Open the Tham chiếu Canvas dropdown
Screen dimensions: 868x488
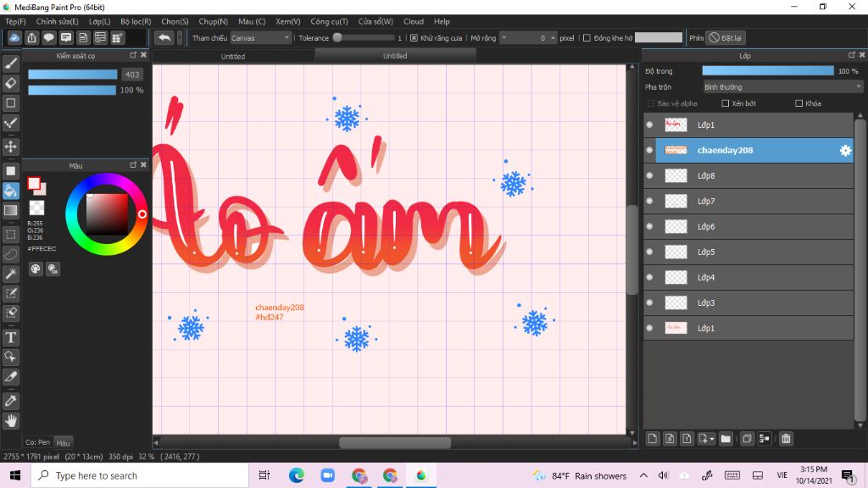tap(260, 38)
